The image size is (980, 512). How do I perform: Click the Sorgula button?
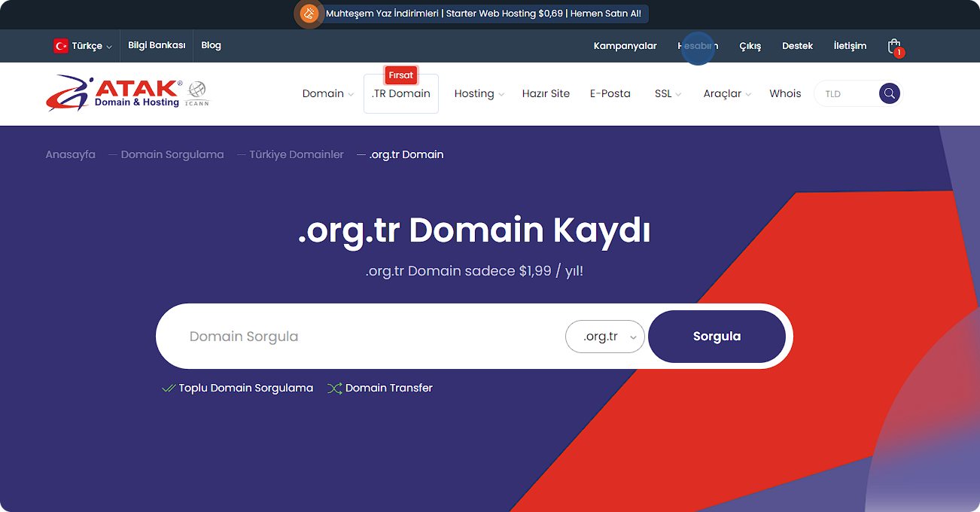tap(717, 337)
